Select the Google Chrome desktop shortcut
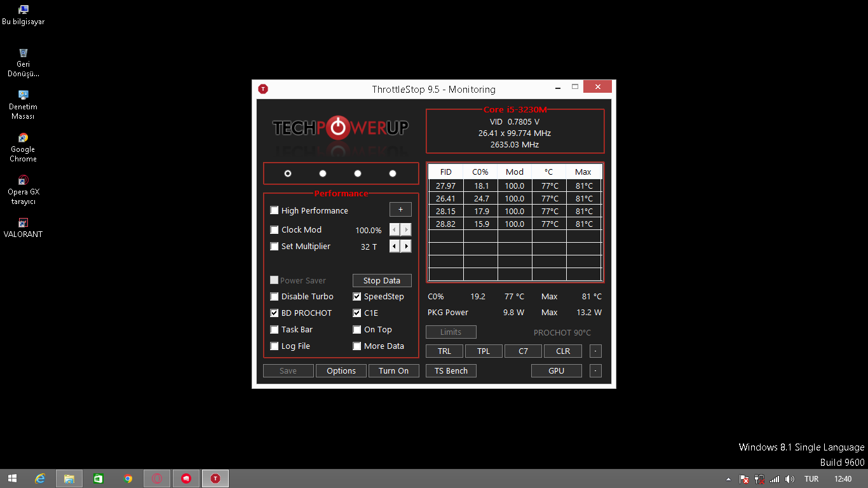Image resolution: width=868 pixels, height=488 pixels. coord(23,148)
